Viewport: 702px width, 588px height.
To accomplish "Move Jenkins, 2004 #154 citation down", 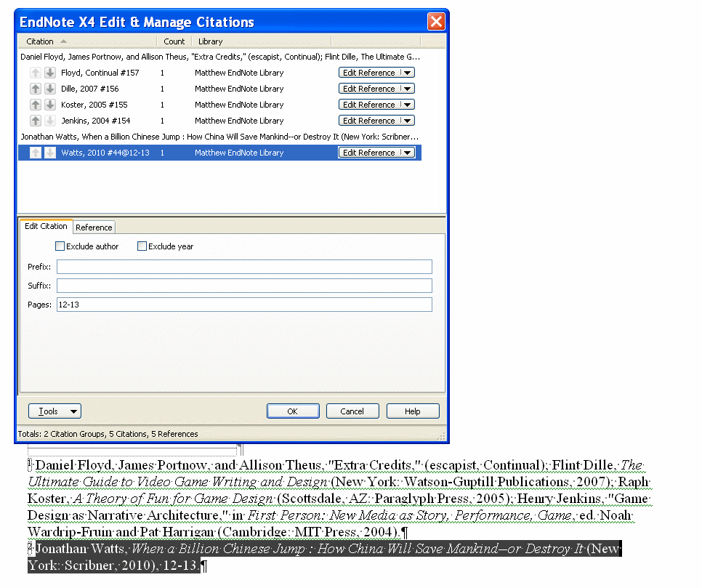I will (50, 121).
